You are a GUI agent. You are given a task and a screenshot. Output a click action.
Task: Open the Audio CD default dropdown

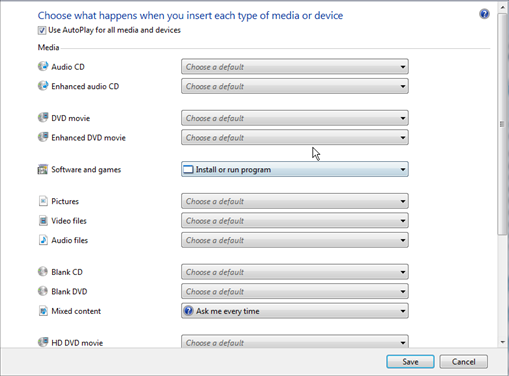tap(295, 67)
